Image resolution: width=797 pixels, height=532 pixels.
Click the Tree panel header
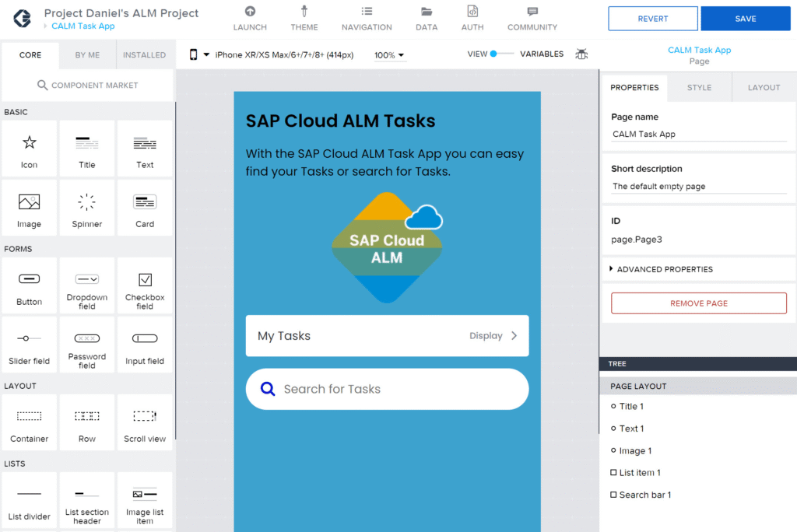point(698,364)
